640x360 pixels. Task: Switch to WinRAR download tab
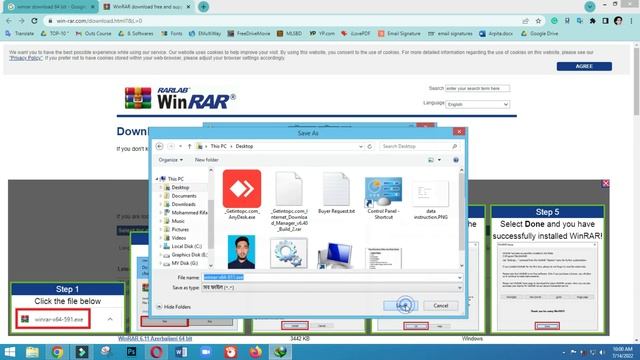coord(147,7)
